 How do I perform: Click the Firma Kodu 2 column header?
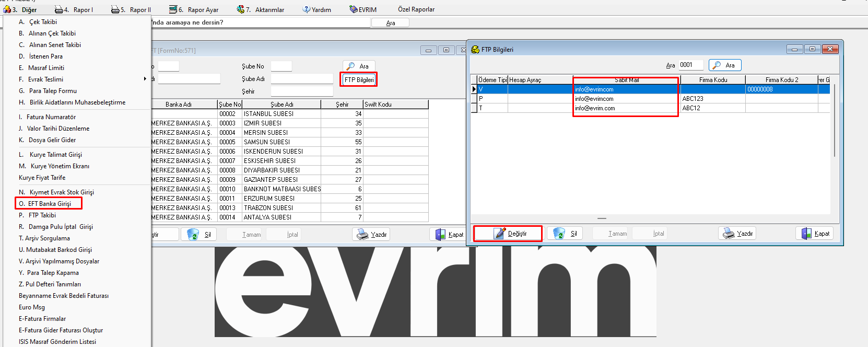[x=782, y=80]
